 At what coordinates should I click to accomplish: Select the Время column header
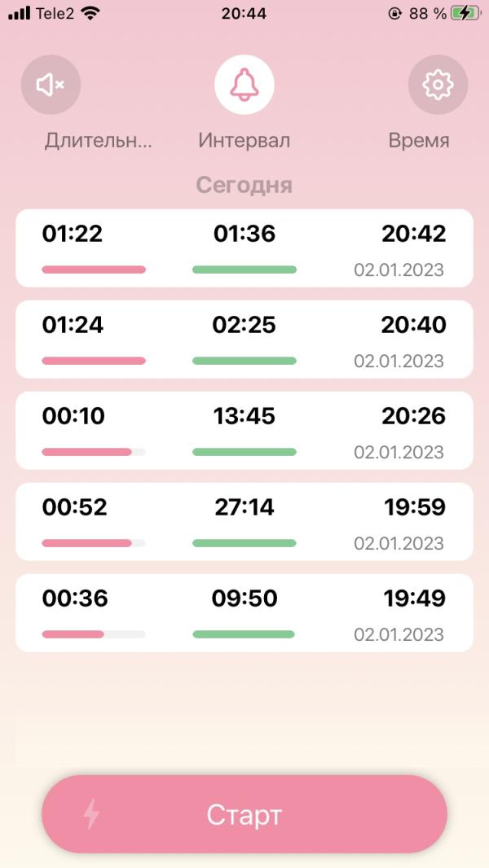tap(419, 141)
